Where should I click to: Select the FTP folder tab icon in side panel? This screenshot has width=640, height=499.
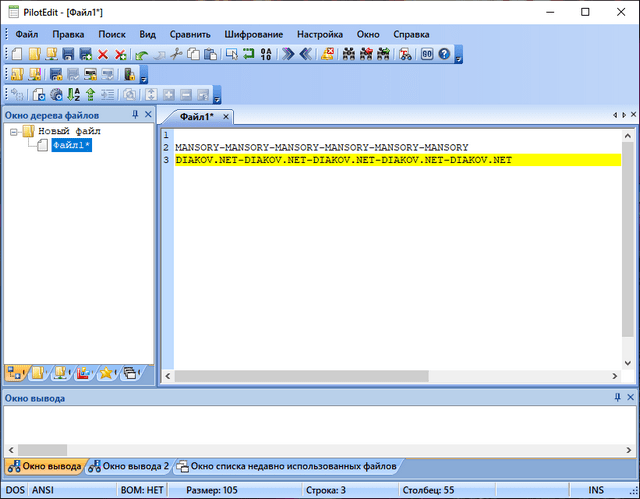pos(60,373)
